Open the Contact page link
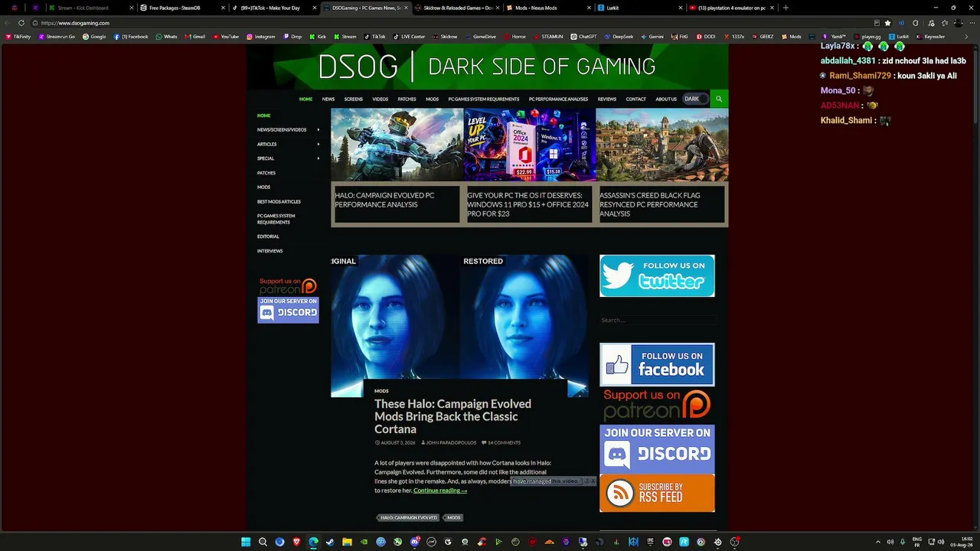Image resolution: width=980 pixels, height=551 pixels. tap(636, 99)
